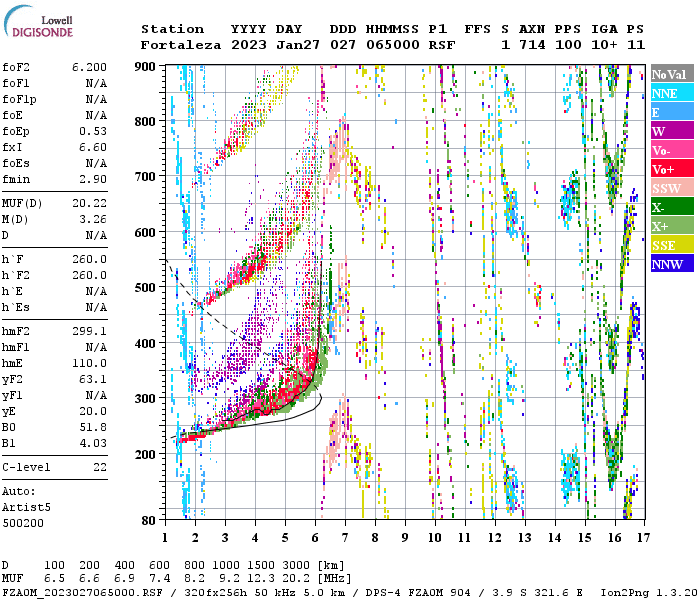Click the AXN value 714
The image size is (700, 600).
click(x=532, y=45)
